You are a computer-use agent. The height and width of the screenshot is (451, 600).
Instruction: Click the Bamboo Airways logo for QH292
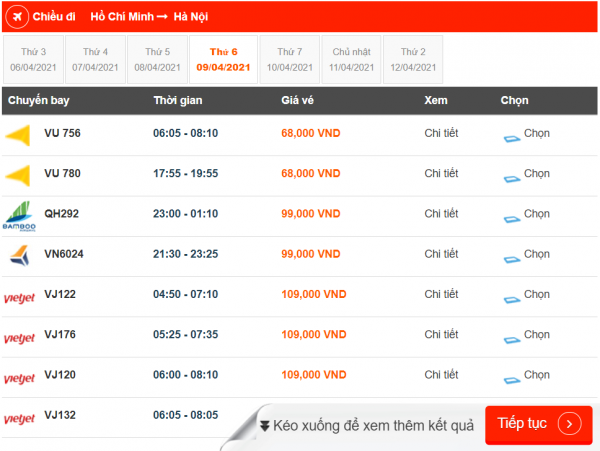19,216
